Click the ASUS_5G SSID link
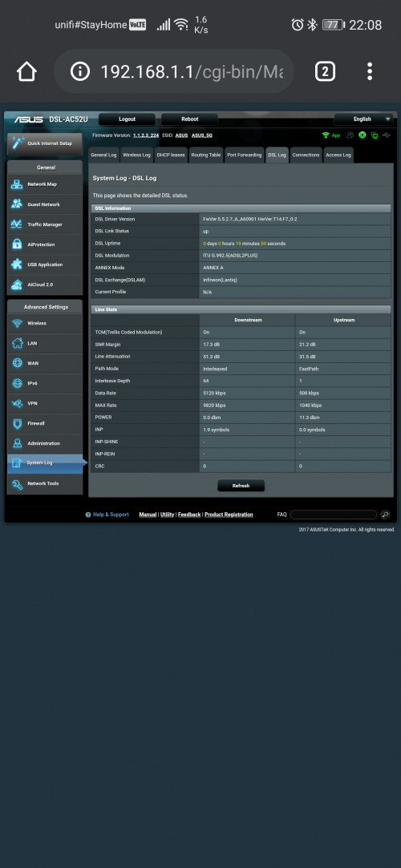Image resolution: width=401 pixels, height=868 pixels. [x=202, y=135]
